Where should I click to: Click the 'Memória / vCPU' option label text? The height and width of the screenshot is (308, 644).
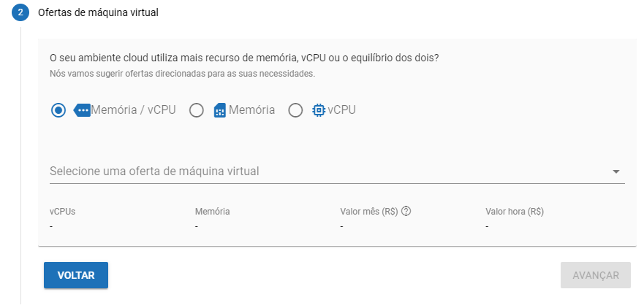point(134,110)
